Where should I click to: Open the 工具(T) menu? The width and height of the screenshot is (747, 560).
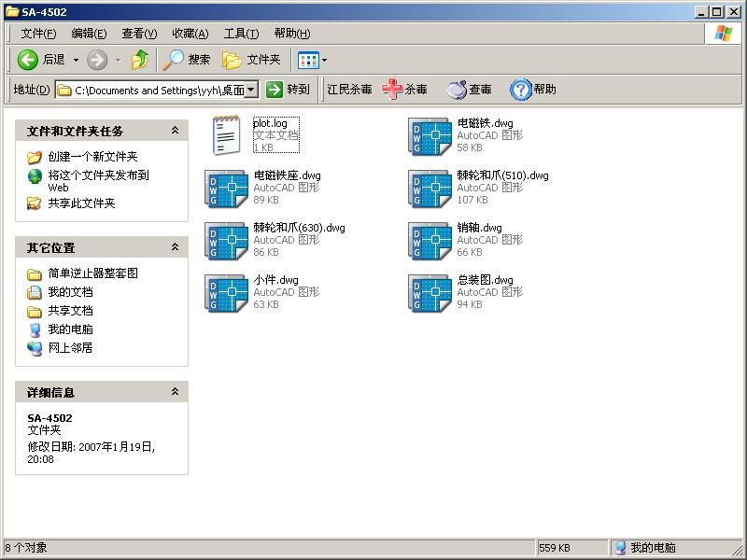241,34
